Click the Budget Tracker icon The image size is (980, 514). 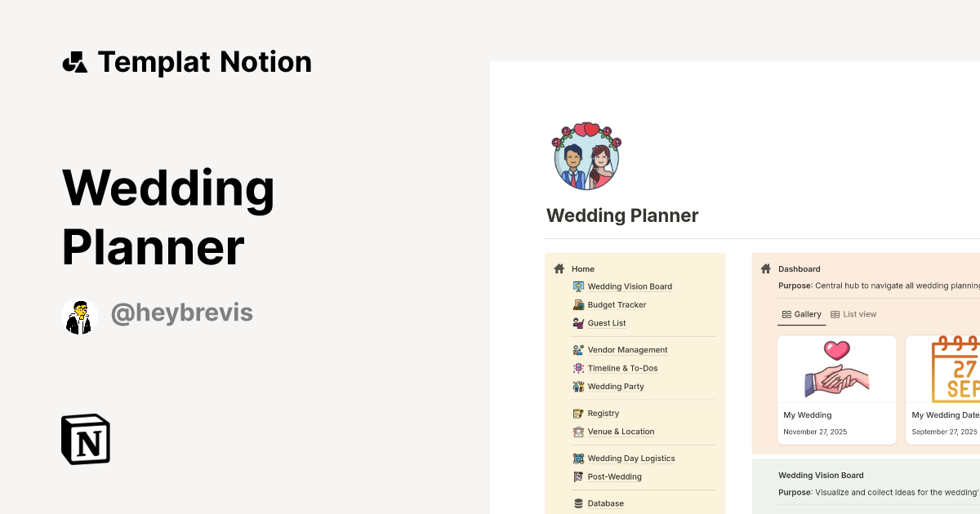coord(579,304)
